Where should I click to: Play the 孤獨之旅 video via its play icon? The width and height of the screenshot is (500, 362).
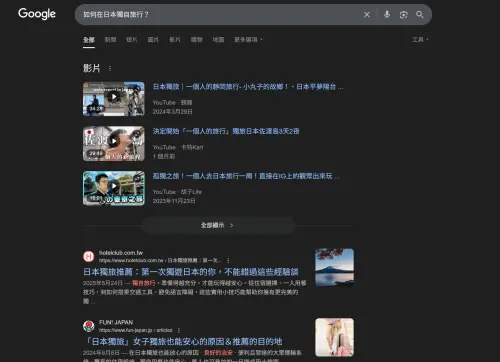coord(114,186)
